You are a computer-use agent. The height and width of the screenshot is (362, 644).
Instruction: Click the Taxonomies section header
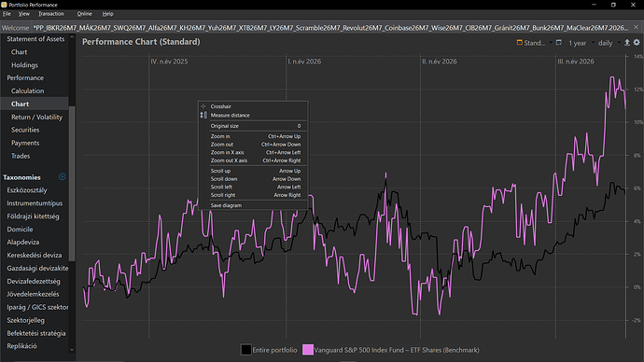[x=21, y=177]
